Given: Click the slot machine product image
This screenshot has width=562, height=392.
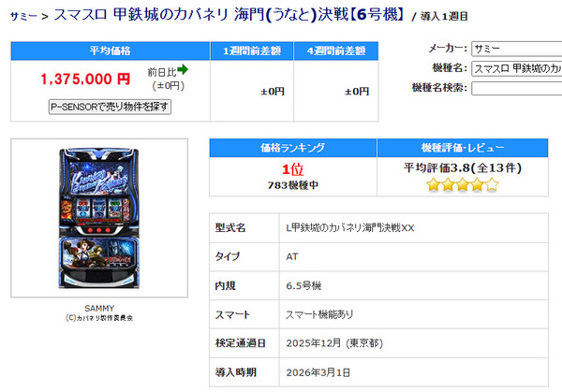Looking at the screenshot, I should [x=99, y=218].
